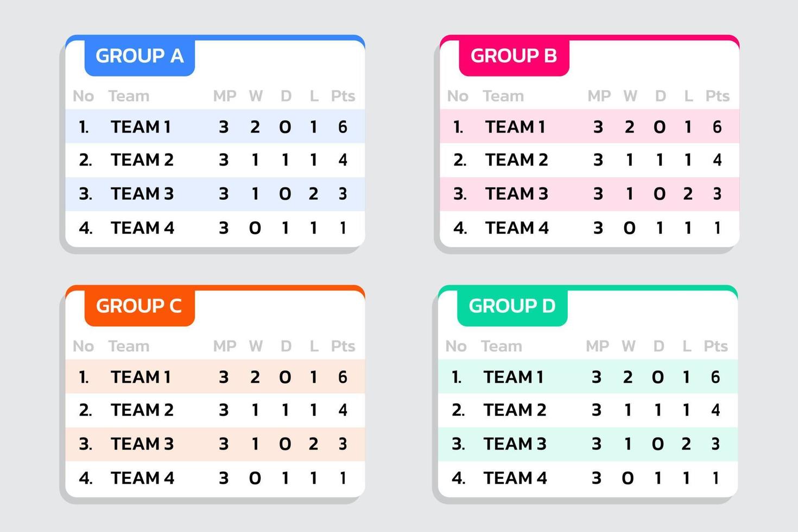Click the Team column header in Group C
Viewport: 798px width, 532px height.
pos(129,346)
